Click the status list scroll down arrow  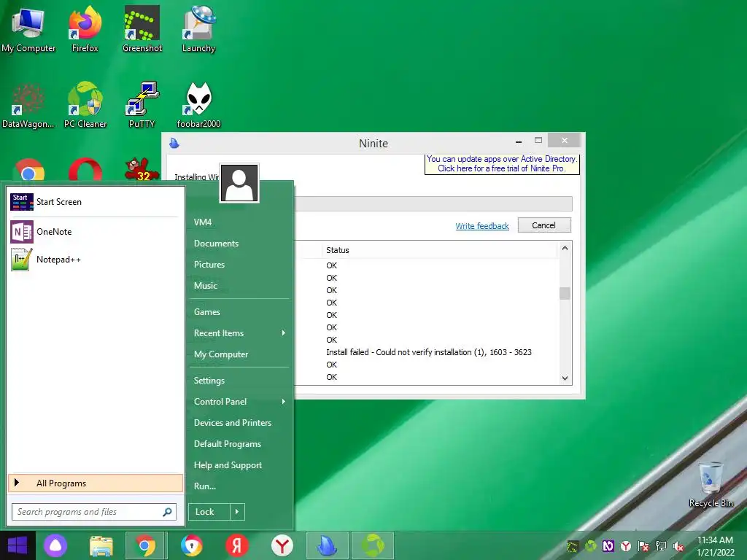click(565, 378)
